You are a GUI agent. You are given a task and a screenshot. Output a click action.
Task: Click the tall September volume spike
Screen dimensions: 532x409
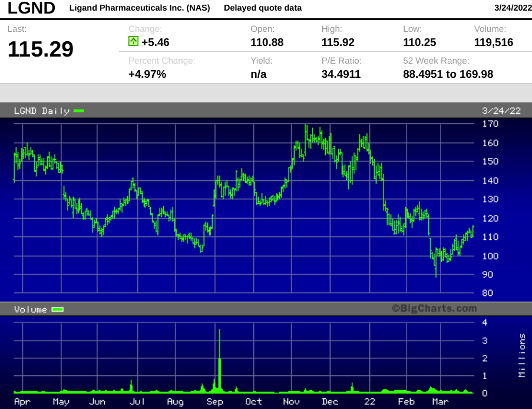click(x=220, y=361)
